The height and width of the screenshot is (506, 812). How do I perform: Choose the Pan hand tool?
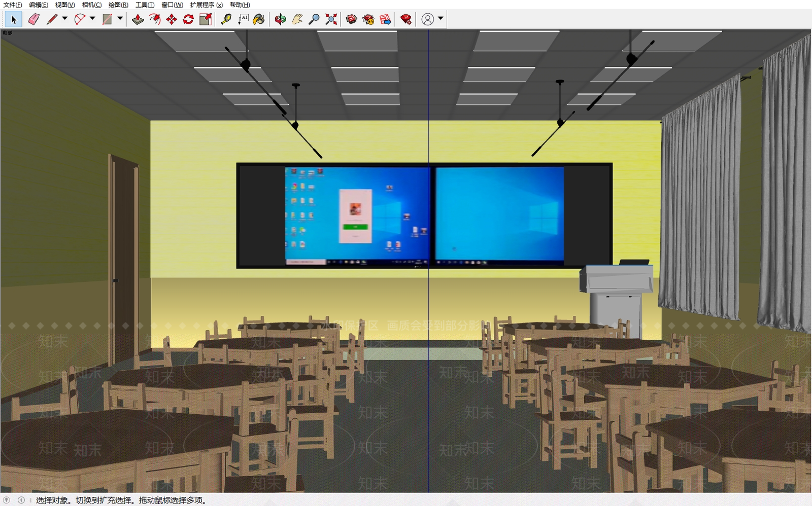coord(297,19)
